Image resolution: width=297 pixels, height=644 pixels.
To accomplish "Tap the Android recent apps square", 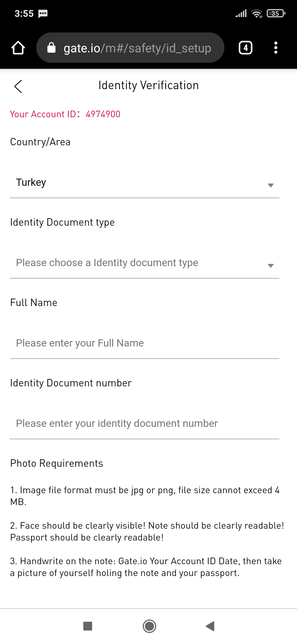I will point(87,626).
